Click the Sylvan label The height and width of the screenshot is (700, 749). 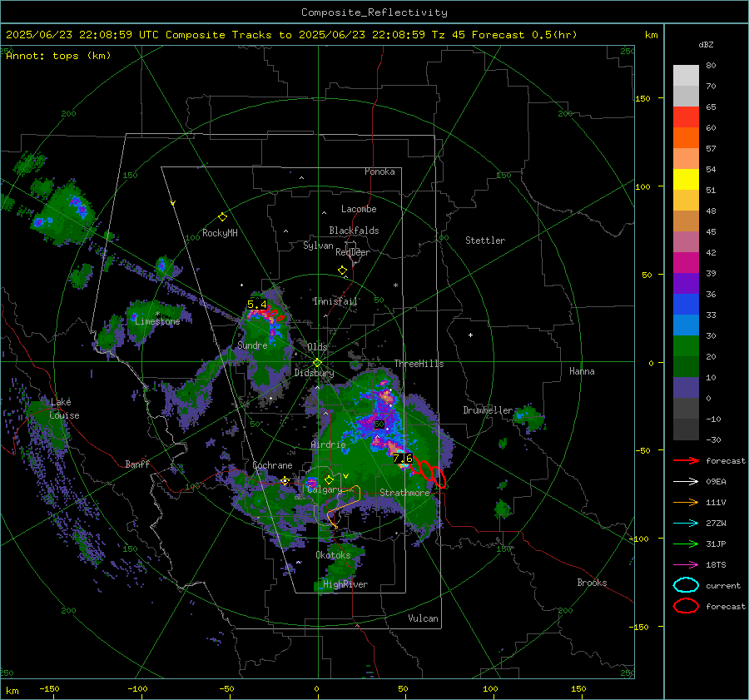pos(318,246)
